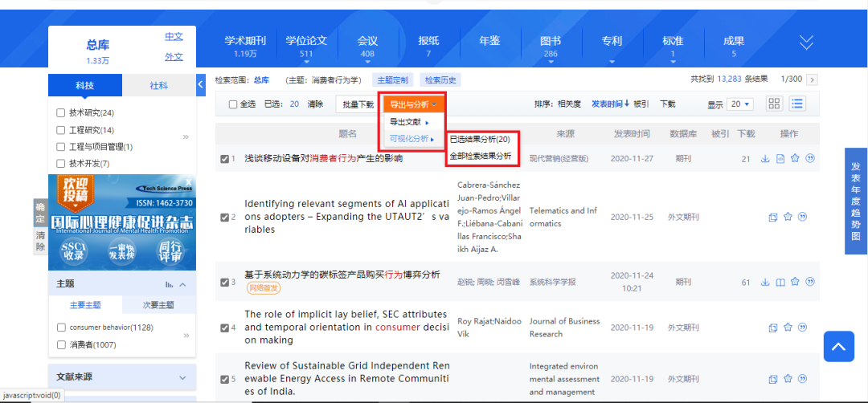This screenshot has width=868, height=403.
Task: Check the 全选 select-all checkbox
Action: (233, 104)
